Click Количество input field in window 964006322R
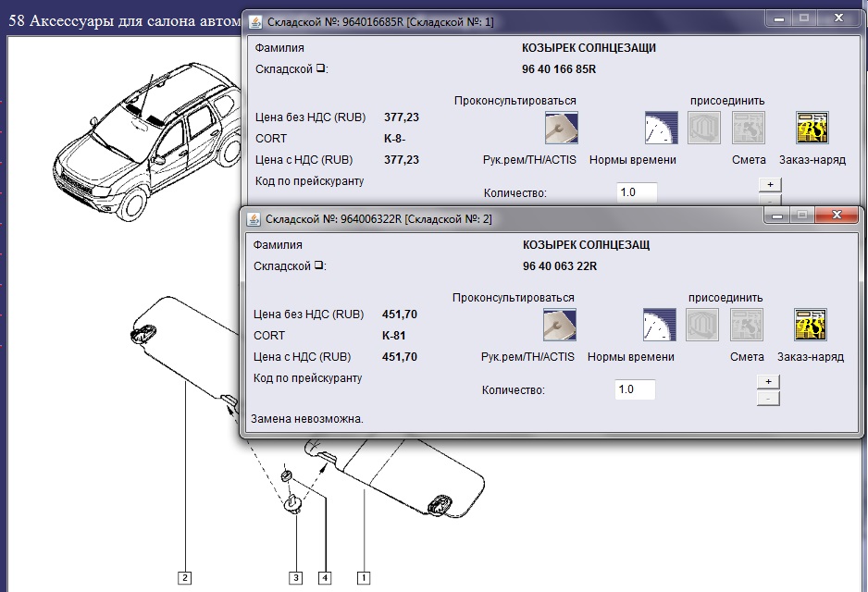The width and height of the screenshot is (868, 592). (x=636, y=389)
